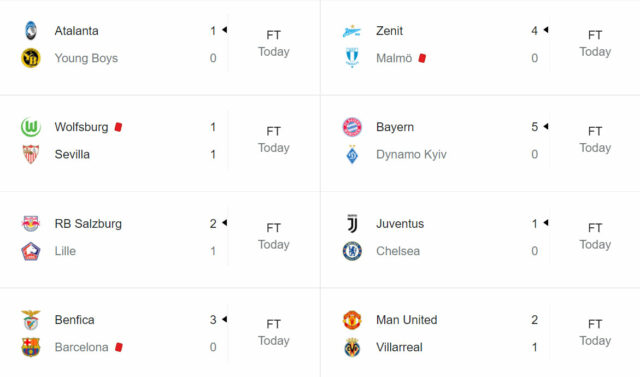Select the Wolfsburg team logo
Viewport: 640px width, 377px height.
tap(31, 127)
